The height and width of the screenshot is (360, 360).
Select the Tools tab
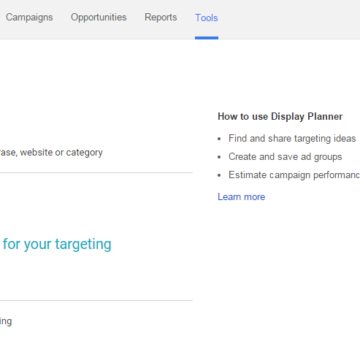tap(207, 18)
